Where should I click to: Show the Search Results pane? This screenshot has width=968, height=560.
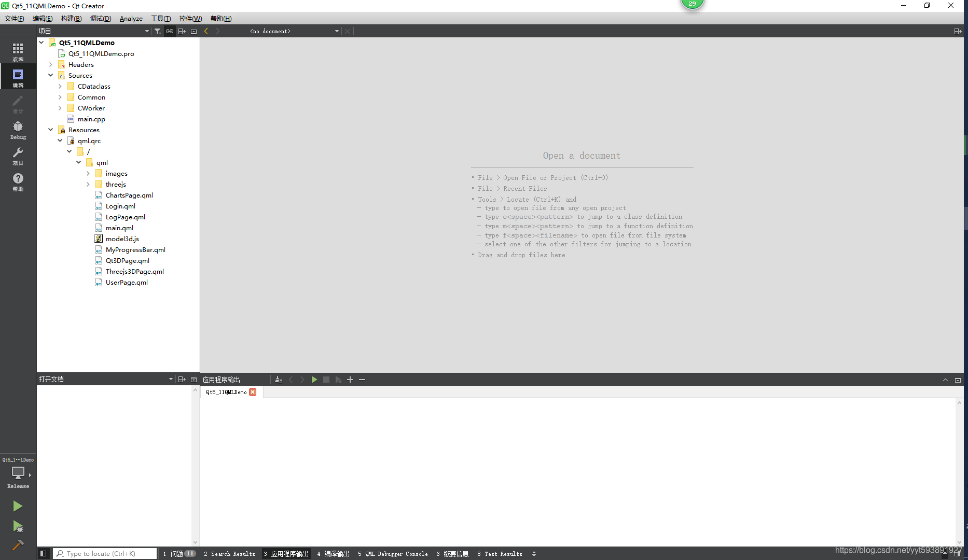click(229, 554)
